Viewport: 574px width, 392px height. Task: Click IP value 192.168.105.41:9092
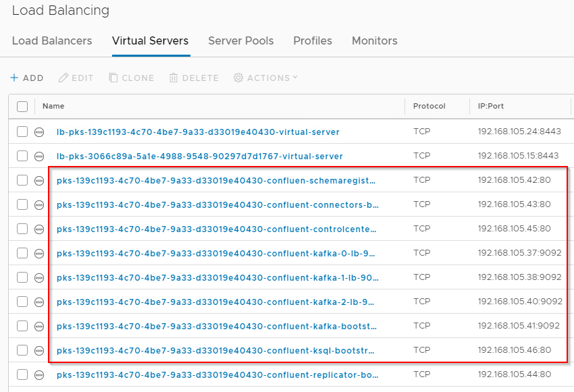(x=519, y=325)
